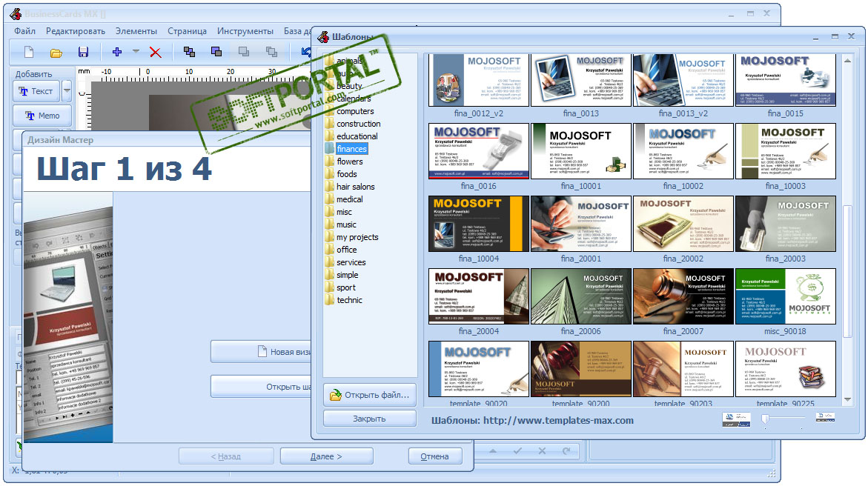
Task: Select the technic template folder
Action: 349,300
